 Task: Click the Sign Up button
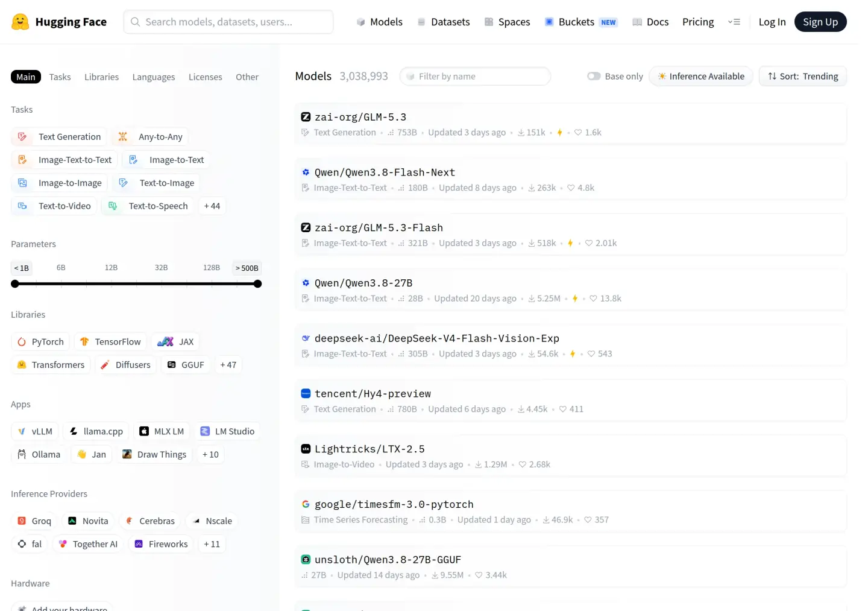pyautogui.click(x=820, y=22)
